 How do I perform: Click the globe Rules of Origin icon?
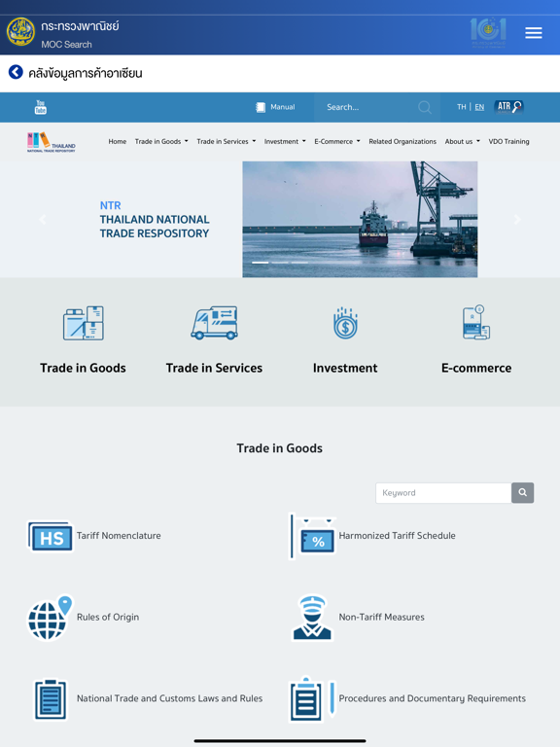[x=50, y=618]
